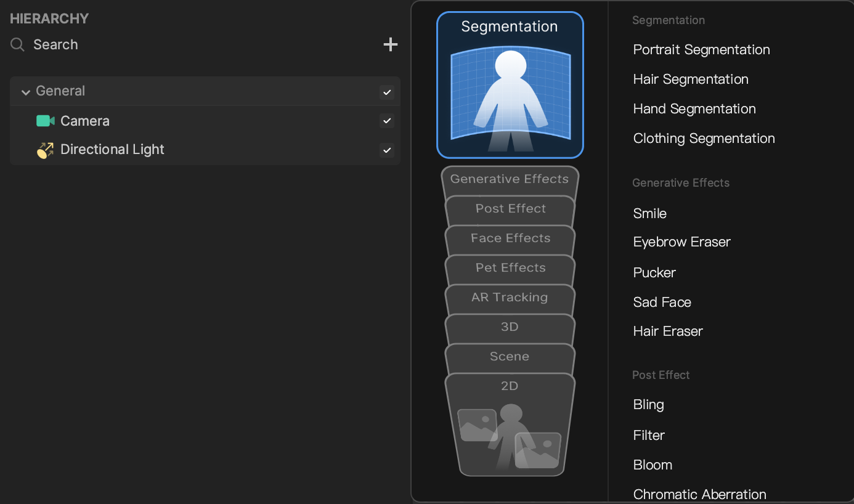Click the search magnifier icon
This screenshot has height=504, width=854.
click(18, 44)
